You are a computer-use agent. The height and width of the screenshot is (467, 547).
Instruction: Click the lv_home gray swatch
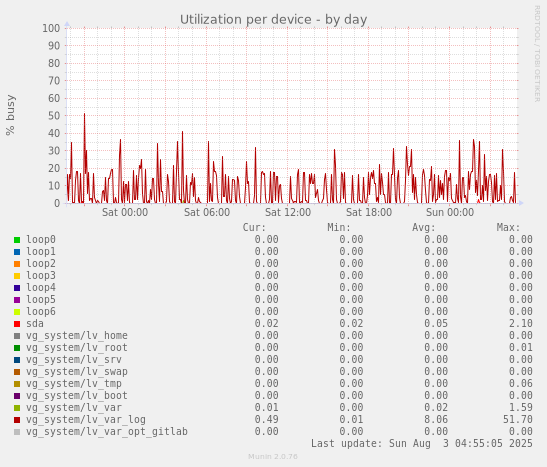pyautogui.click(x=17, y=336)
